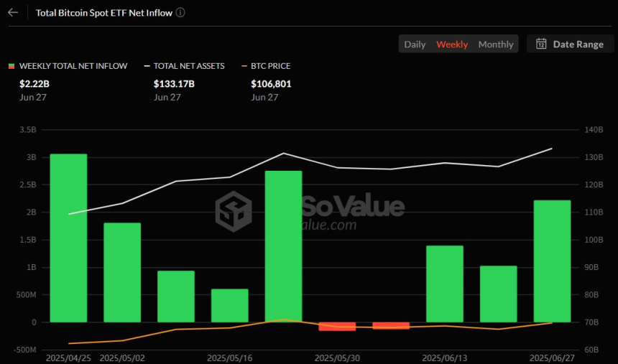Click the $133.17B total net assets value
The width and height of the screenshot is (618, 364).
pyautogui.click(x=174, y=84)
